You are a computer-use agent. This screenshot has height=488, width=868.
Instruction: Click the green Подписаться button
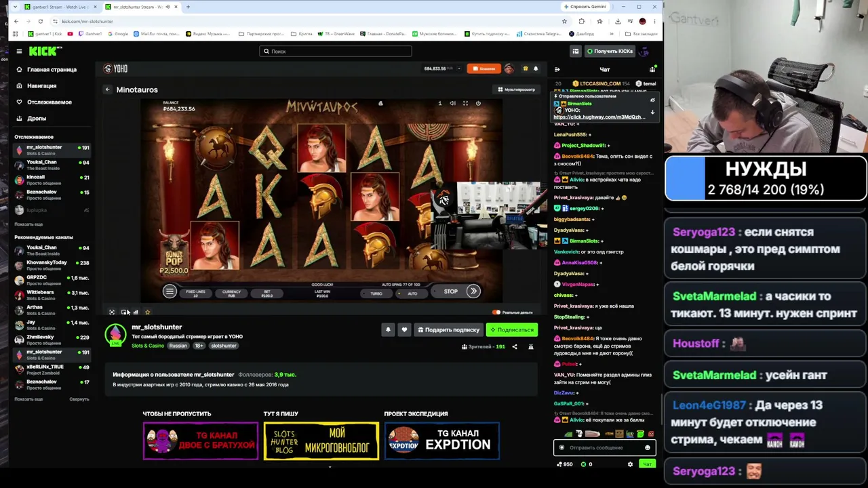click(x=512, y=329)
